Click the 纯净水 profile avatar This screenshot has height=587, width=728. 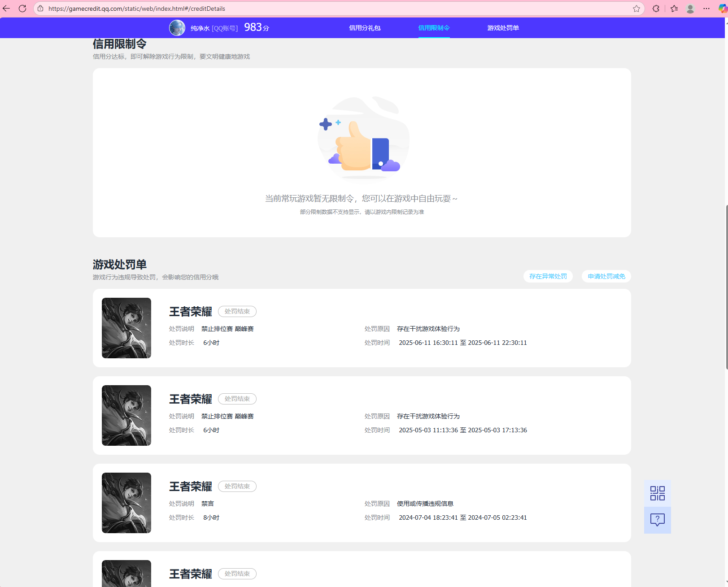click(177, 27)
